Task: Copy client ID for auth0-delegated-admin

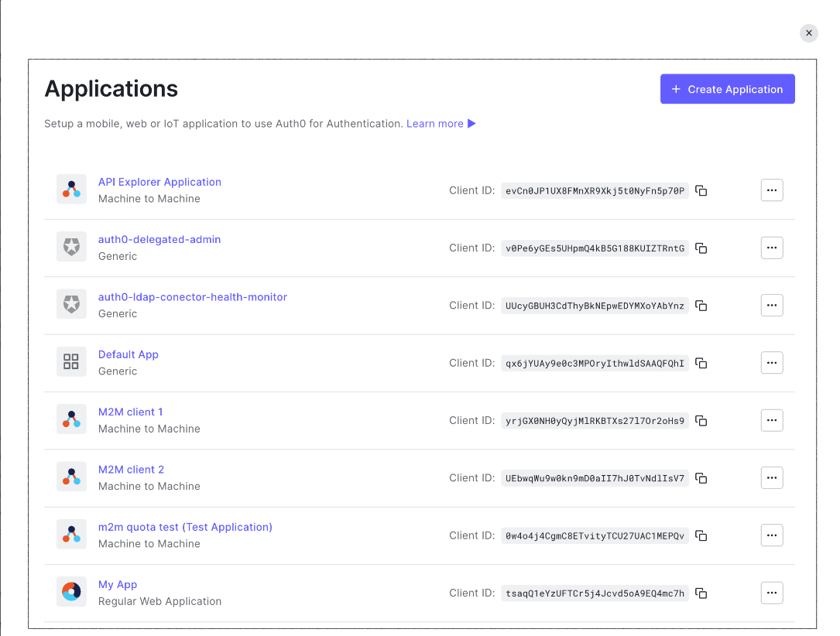Action: pos(701,248)
